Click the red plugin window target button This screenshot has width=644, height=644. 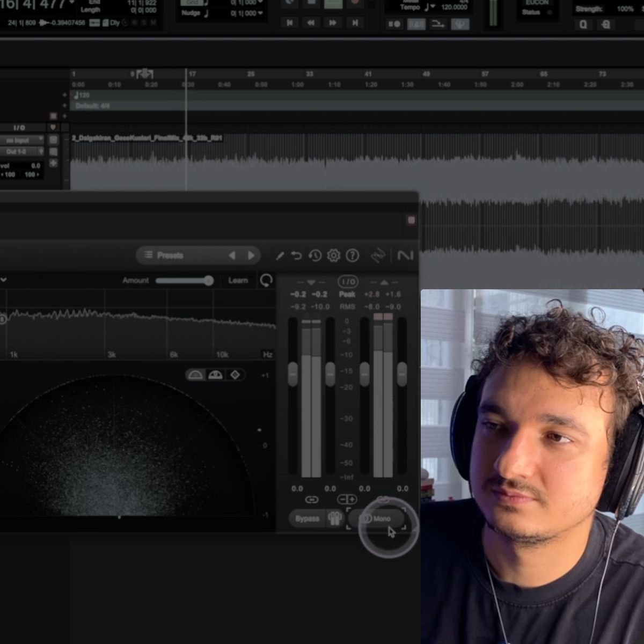pyautogui.click(x=412, y=220)
